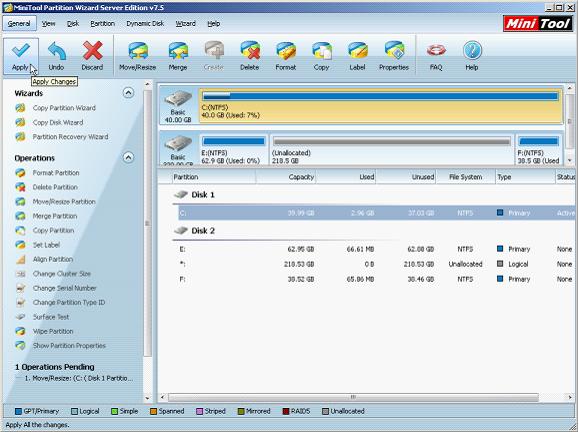Sort by the File System column header

click(x=466, y=177)
